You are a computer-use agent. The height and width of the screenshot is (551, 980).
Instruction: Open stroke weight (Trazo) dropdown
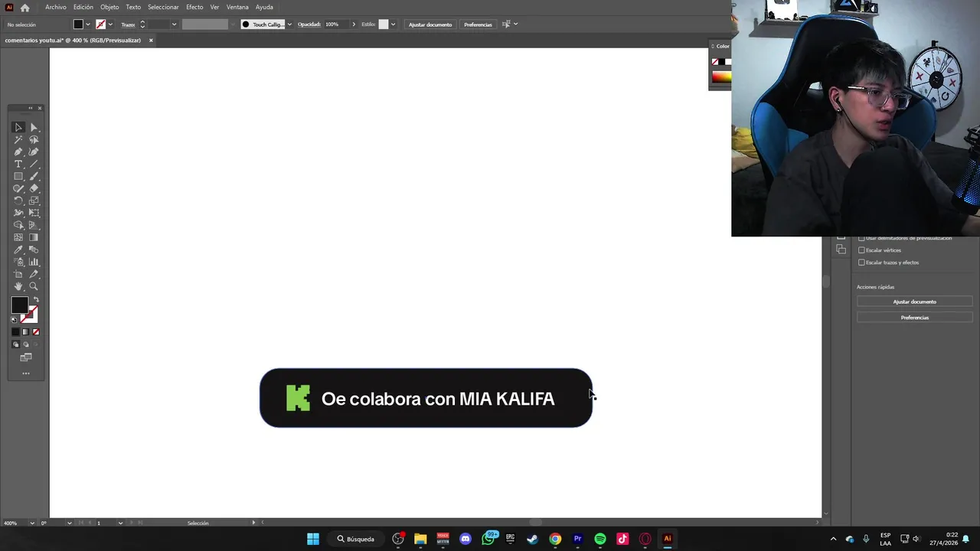[174, 24]
